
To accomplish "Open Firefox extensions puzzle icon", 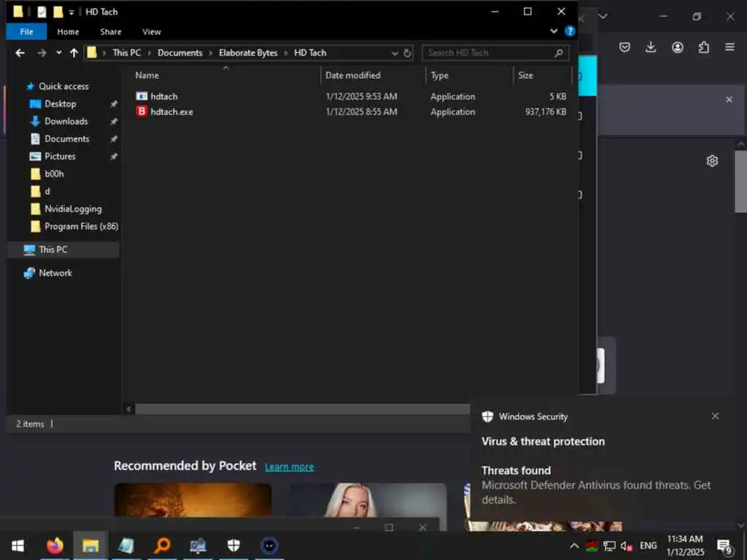I will point(704,47).
